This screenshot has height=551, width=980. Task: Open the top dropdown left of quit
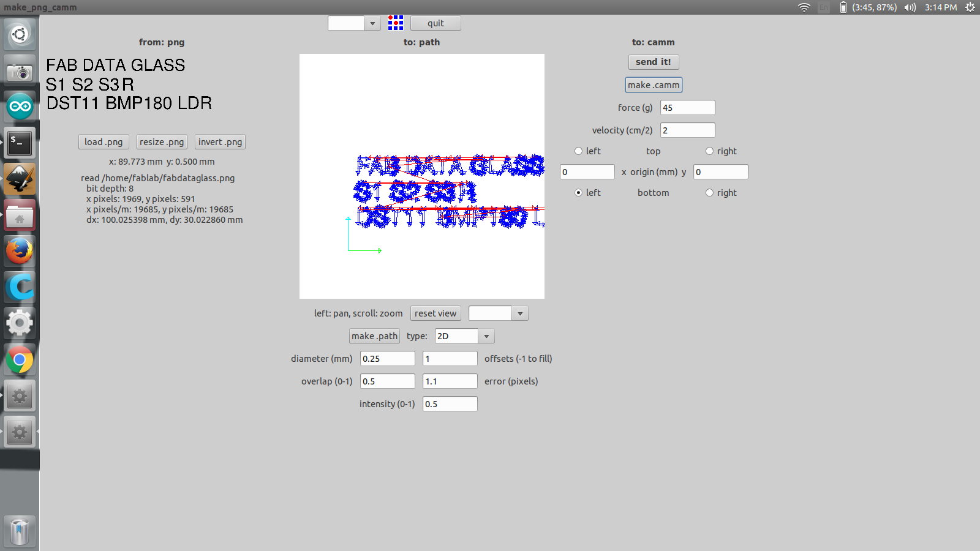point(372,23)
